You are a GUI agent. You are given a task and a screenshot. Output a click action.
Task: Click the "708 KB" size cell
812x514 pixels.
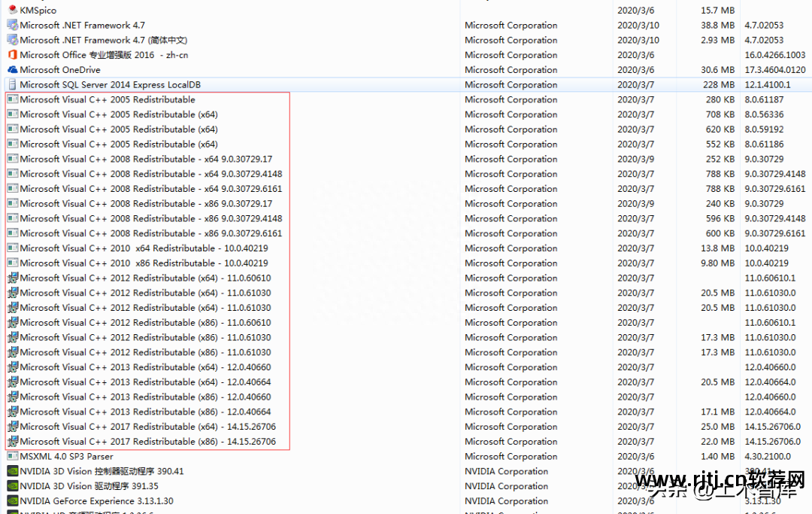point(720,114)
